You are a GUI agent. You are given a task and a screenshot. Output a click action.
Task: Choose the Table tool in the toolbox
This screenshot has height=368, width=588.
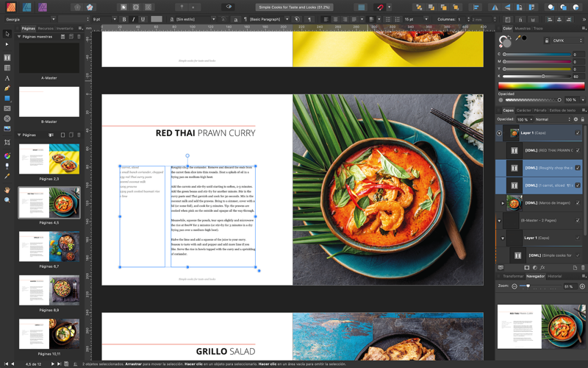click(x=7, y=68)
